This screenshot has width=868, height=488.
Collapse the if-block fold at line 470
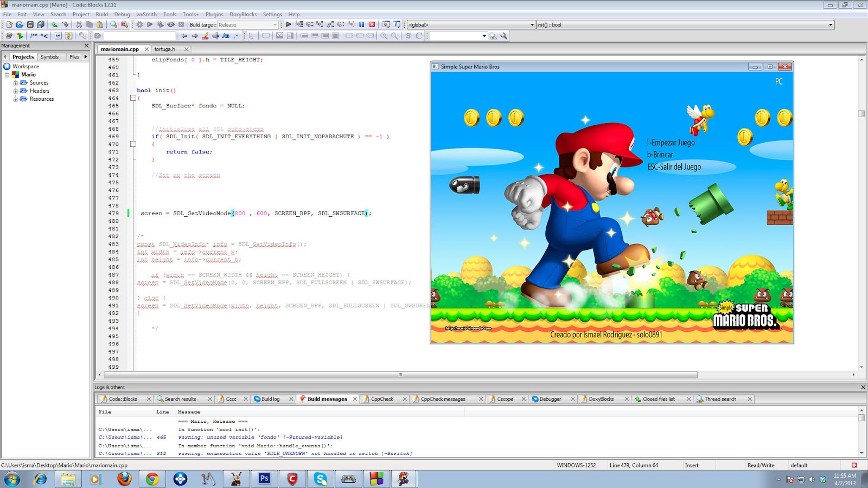click(x=133, y=144)
